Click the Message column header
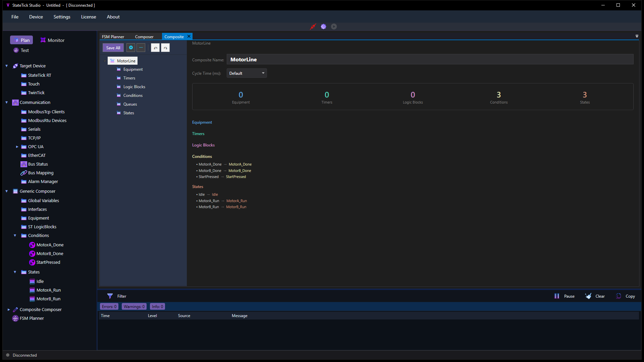 click(239, 316)
